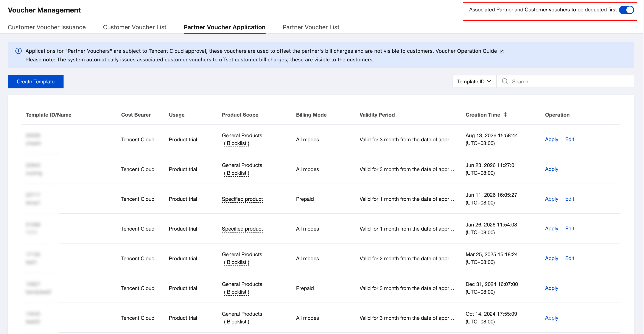Expand the Template ID search filter dropdown
This screenshot has width=644, height=334.
(x=474, y=82)
